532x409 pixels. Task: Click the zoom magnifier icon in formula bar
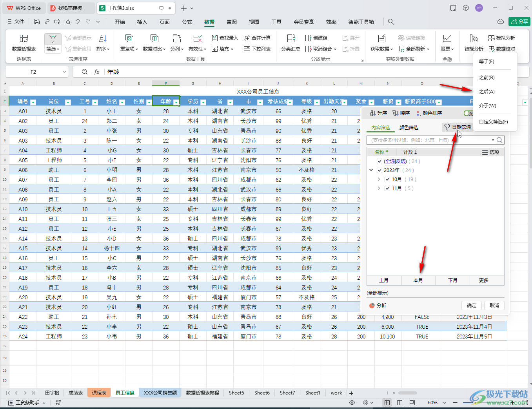85,72
